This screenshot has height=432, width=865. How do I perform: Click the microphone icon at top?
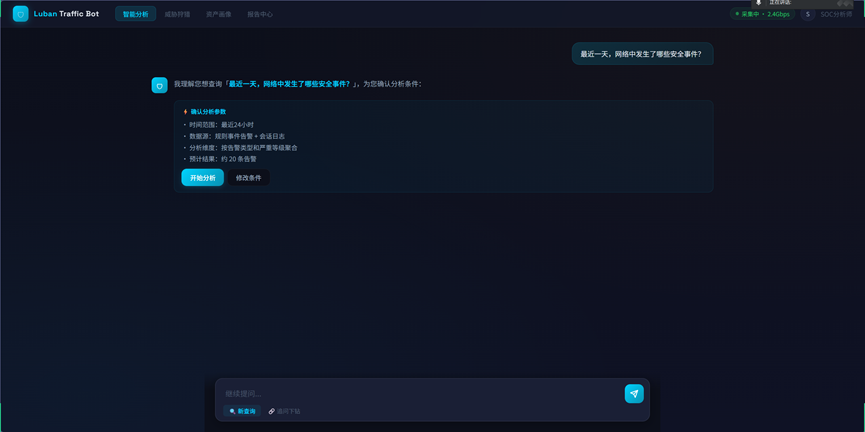[759, 3]
